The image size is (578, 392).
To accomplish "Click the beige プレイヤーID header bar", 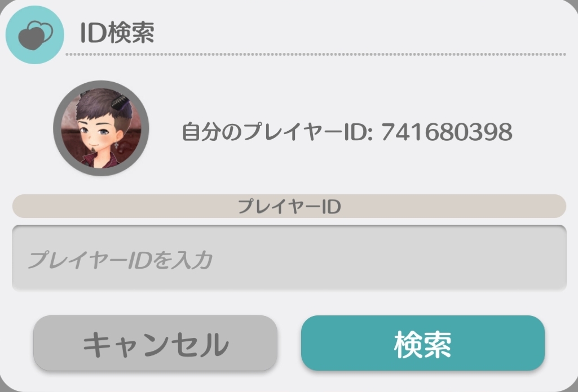I will pyautogui.click(x=289, y=206).
